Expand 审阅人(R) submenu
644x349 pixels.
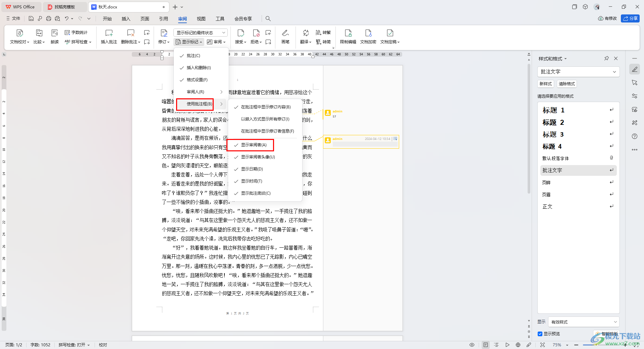pyautogui.click(x=201, y=92)
